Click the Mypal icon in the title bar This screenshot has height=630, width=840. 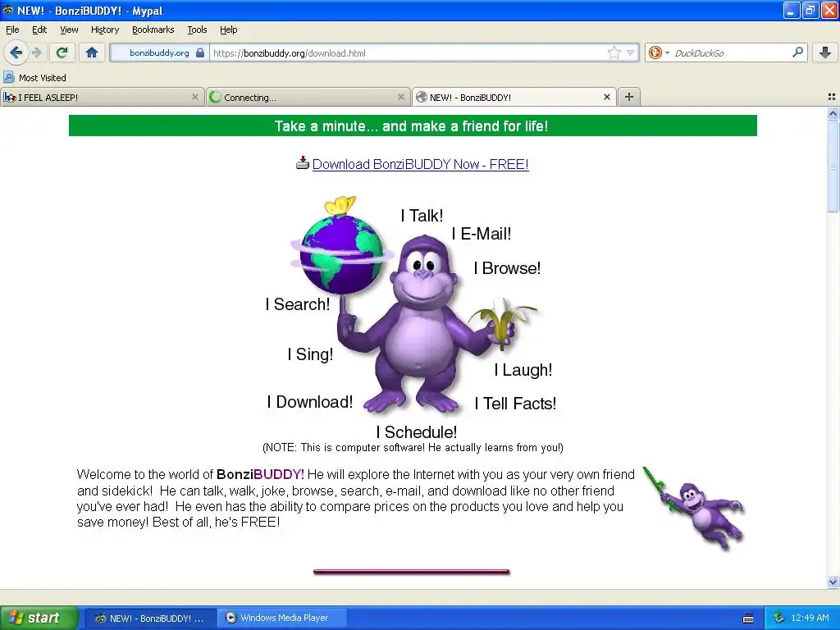click(x=8, y=10)
